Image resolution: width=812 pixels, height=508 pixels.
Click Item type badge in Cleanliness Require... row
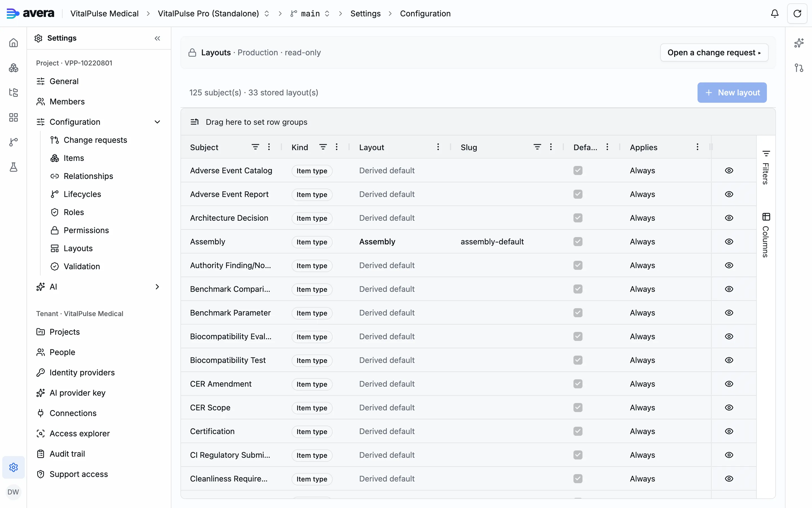(x=312, y=479)
